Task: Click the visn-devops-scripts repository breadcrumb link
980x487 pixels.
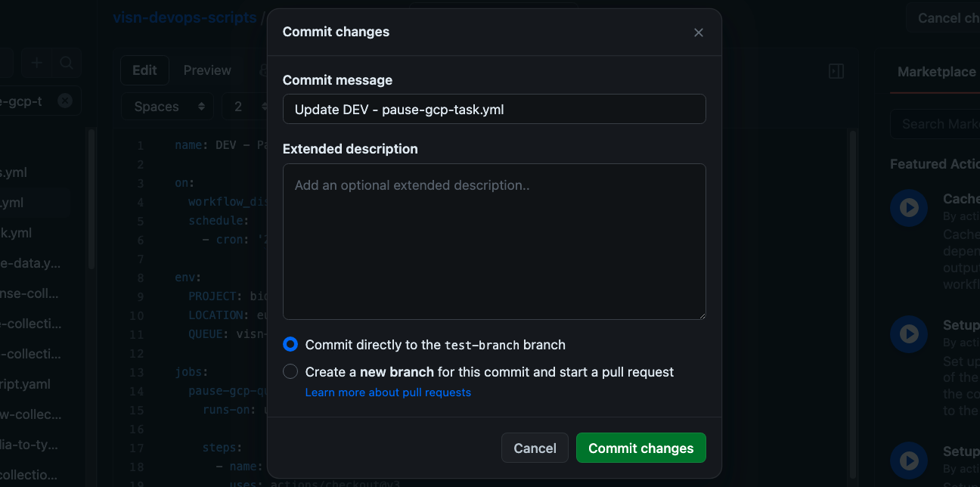Action: click(x=185, y=17)
